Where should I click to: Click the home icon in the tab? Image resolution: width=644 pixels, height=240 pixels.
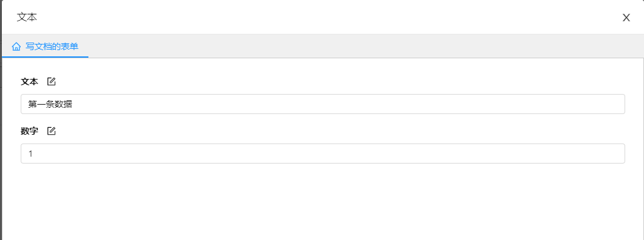[16, 46]
